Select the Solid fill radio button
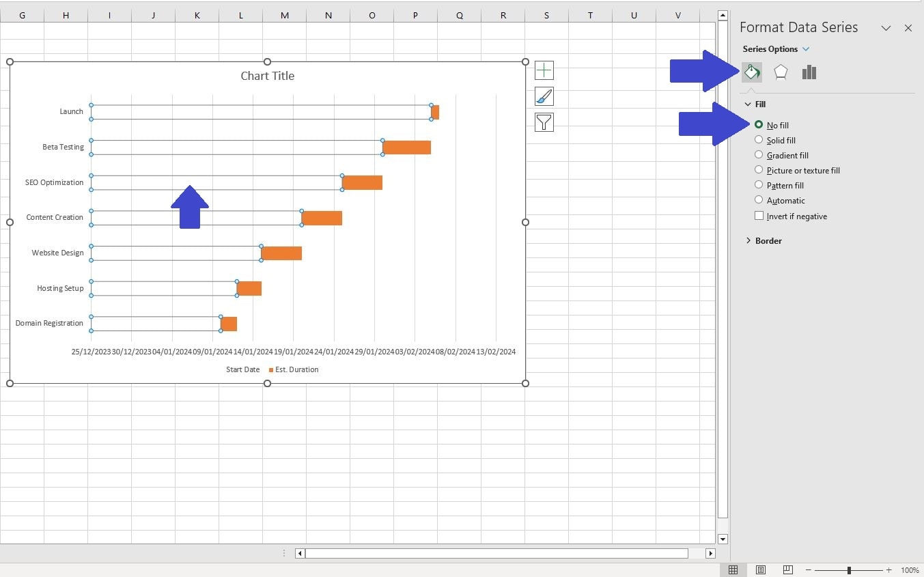924x577 pixels. [759, 140]
